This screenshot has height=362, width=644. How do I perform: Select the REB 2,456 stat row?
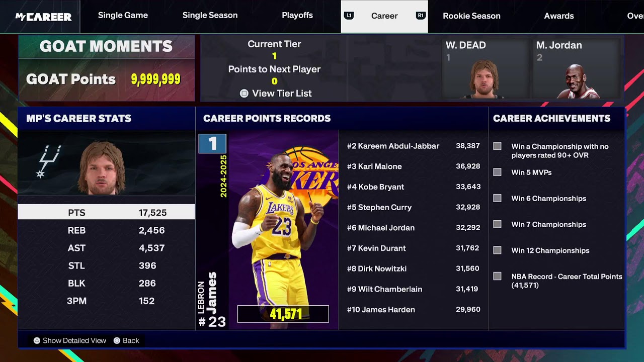[106, 230]
